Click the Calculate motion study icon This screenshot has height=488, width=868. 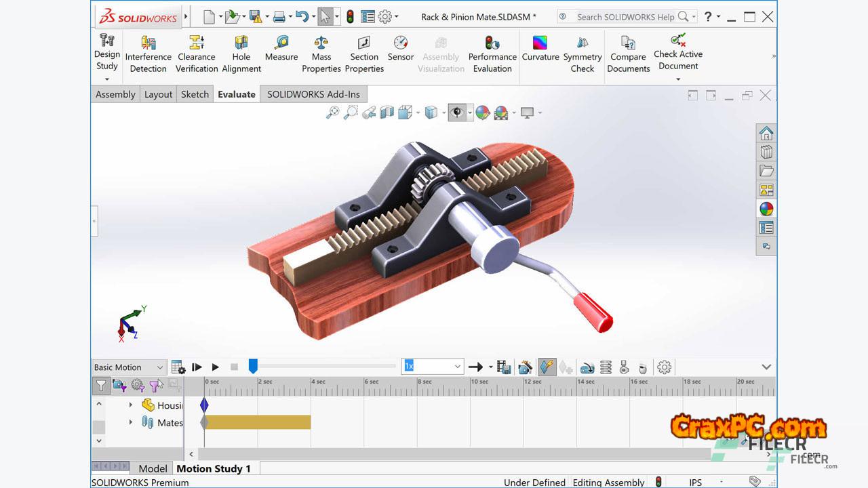tap(178, 367)
